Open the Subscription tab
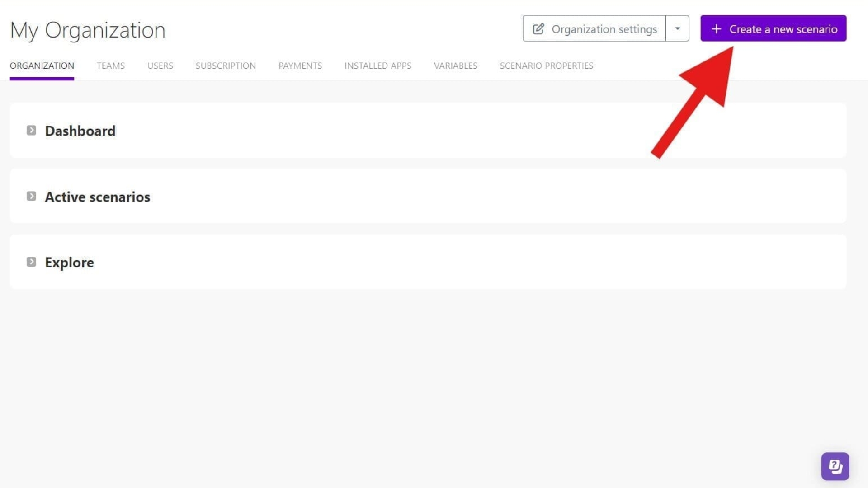This screenshot has height=488, width=868. click(226, 66)
